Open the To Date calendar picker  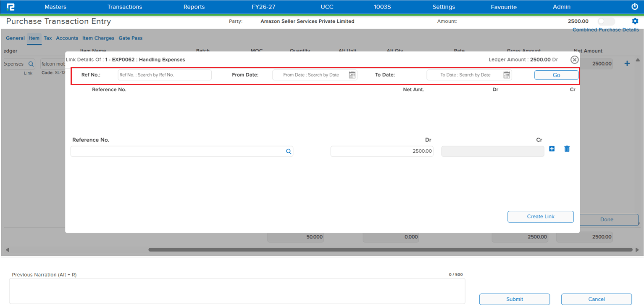point(507,75)
